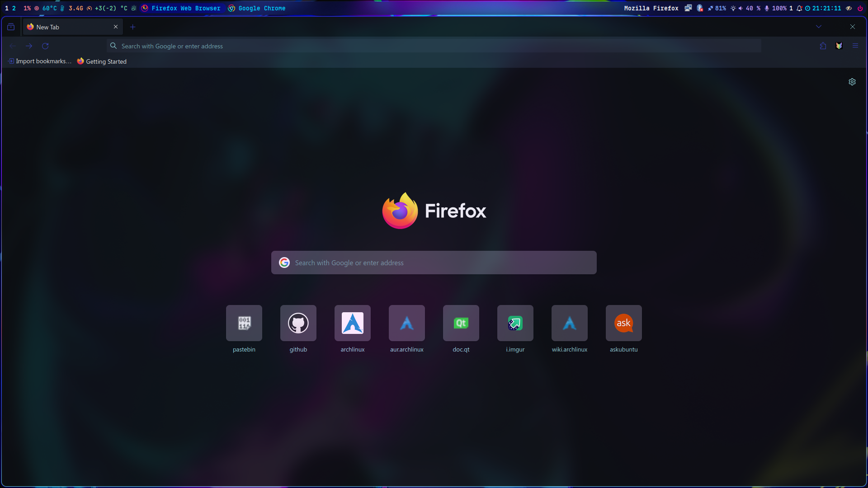Click the weather sun icon
Screen dimensions: 868x488
coord(134,8)
